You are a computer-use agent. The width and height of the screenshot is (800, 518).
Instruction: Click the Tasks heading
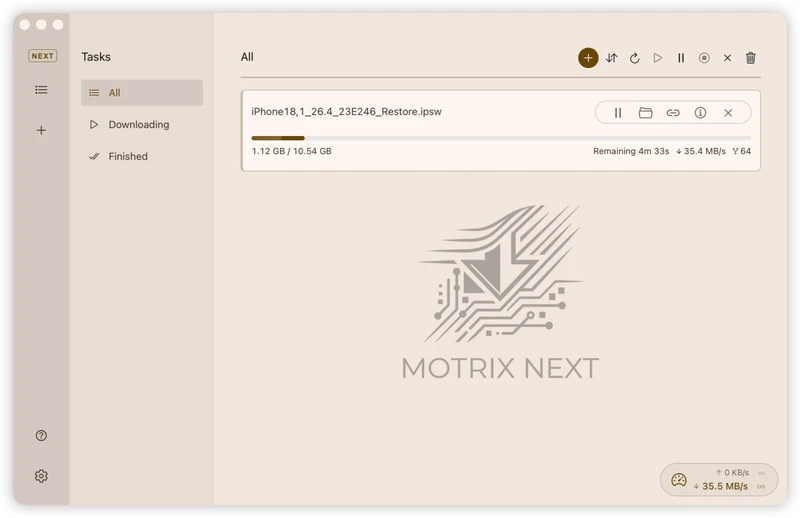pyautogui.click(x=96, y=57)
